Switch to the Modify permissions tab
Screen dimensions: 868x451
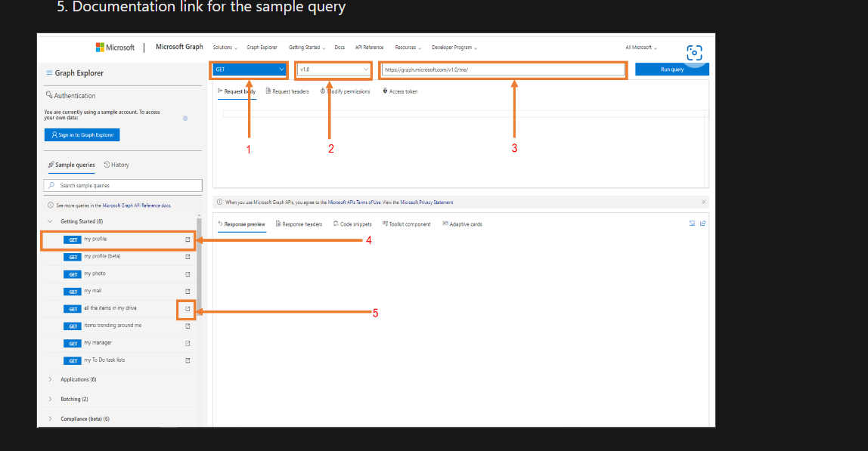pos(345,91)
